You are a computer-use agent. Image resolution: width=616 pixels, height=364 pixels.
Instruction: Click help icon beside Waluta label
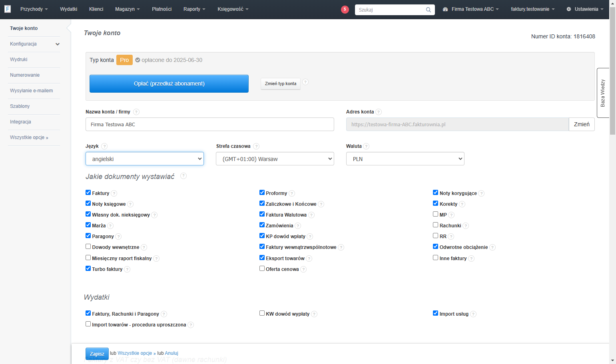point(366,146)
